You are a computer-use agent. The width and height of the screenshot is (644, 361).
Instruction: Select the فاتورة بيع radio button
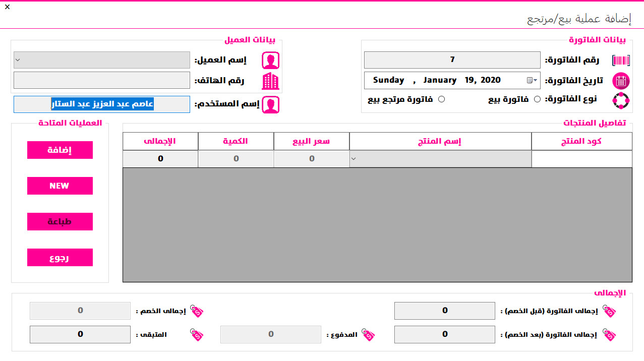click(x=538, y=99)
